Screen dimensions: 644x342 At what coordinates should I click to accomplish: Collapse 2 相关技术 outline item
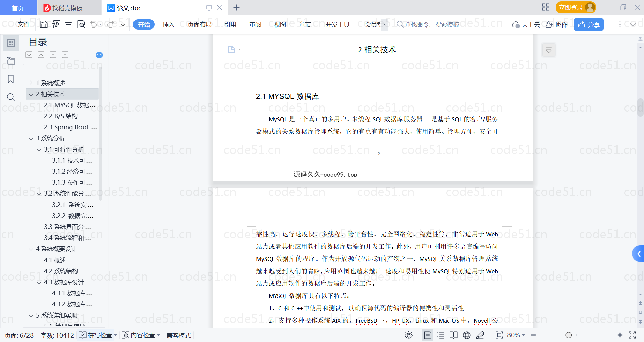click(x=31, y=94)
